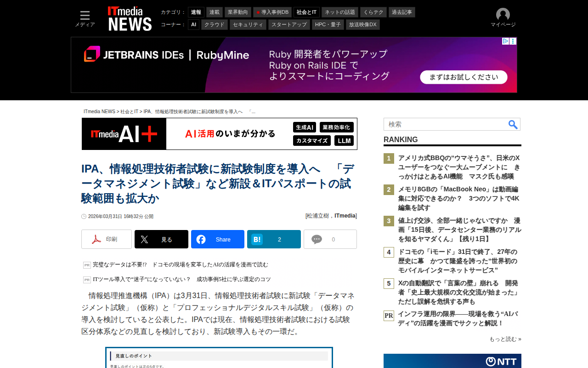Open ranking 5 article about Xの自動翻訳

pos(458,292)
